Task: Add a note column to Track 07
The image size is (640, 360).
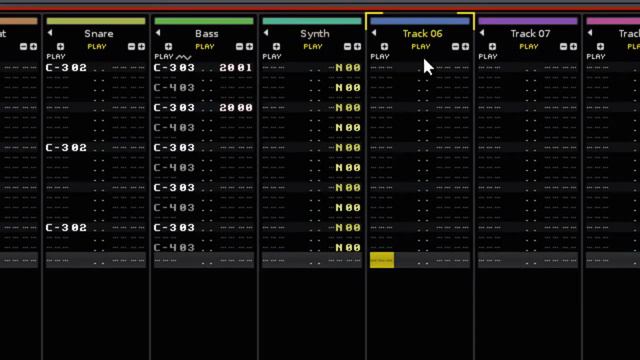Action: click(x=492, y=47)
